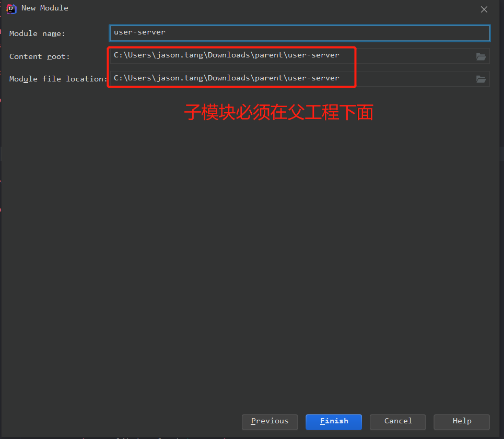Image resolution: width=504 pixels, height=439 pixels.
Task: Click the IntelliJ IDEA logo in title bar
Action: click(11, 9)
